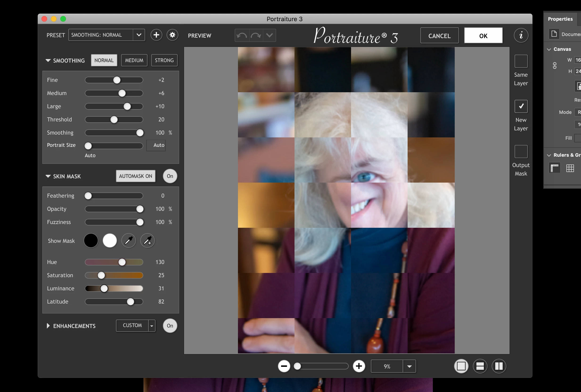Open the zoom percentage dropdown
This screenshot has height=392, width=581.
tap(409, 366)
